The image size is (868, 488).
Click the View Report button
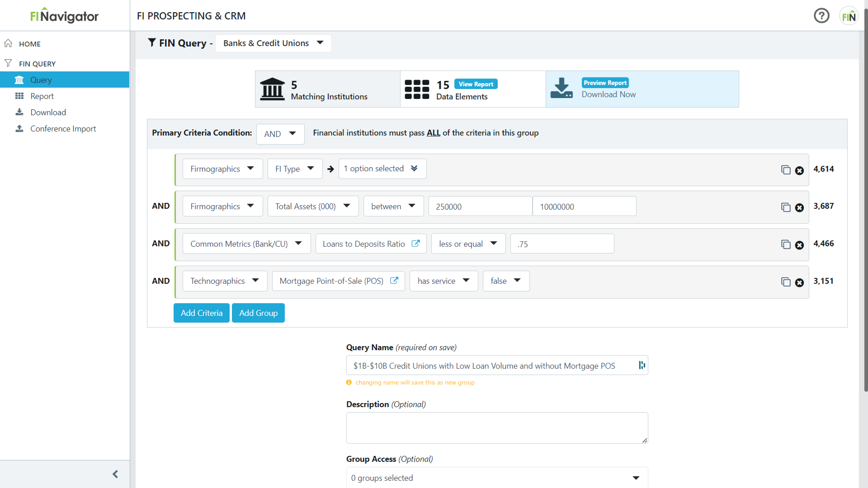click(x=475, y=84)
